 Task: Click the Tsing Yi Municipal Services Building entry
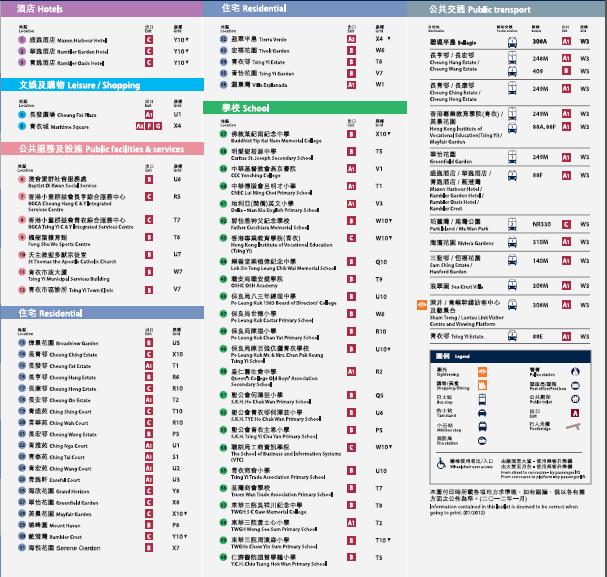click(69, 275)
